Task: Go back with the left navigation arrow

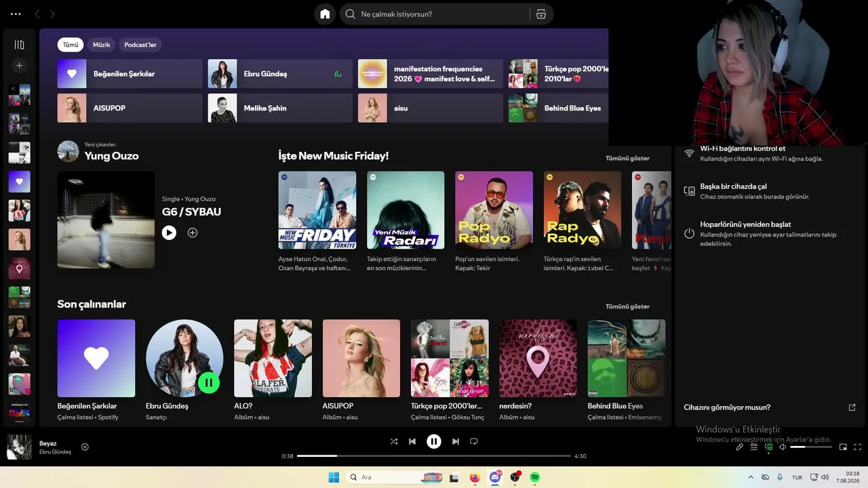Action: [37, 14]
